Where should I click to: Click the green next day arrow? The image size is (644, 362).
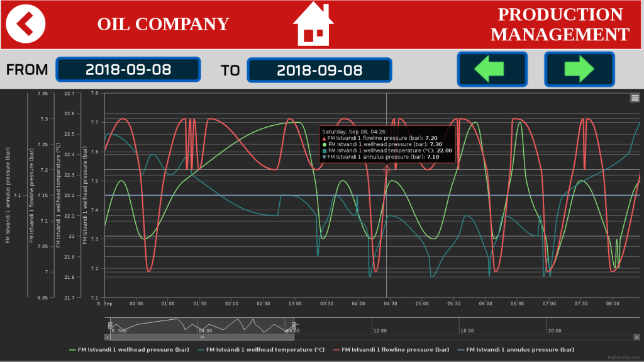tap(579, 69)
